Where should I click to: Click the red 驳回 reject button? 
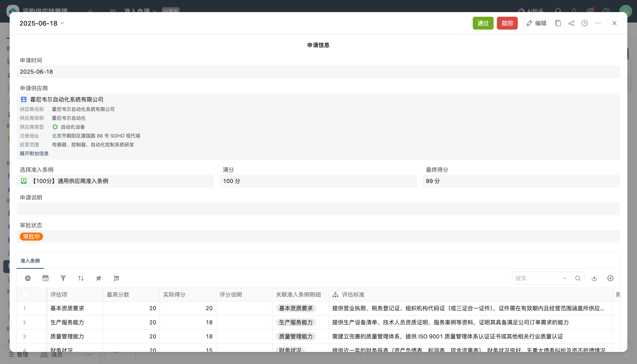(x=507, y=23)
